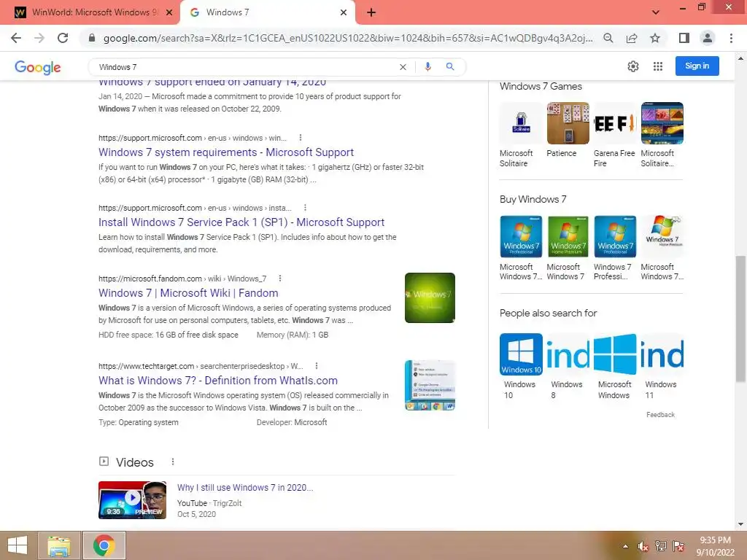Click the browser forward arrow

point(39,38)
